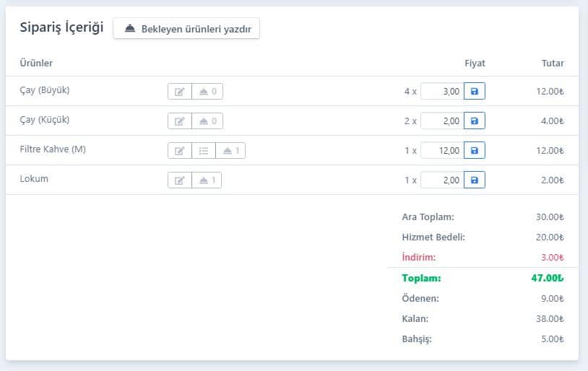Image resolution: width=588 pixels, height=371 pixels.
Task: Edit the Çay (Küçük) order item
Action: 180,121
